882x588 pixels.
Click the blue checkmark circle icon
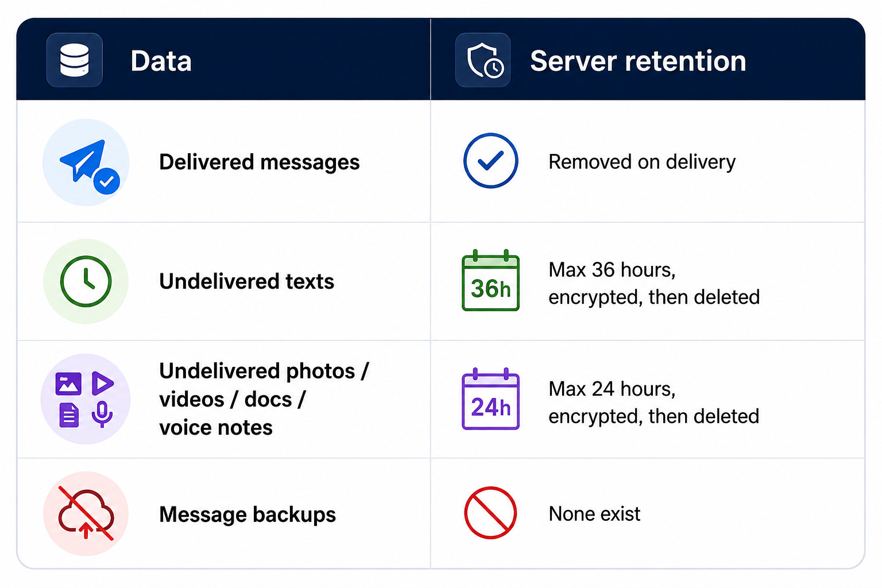[491, 161]
